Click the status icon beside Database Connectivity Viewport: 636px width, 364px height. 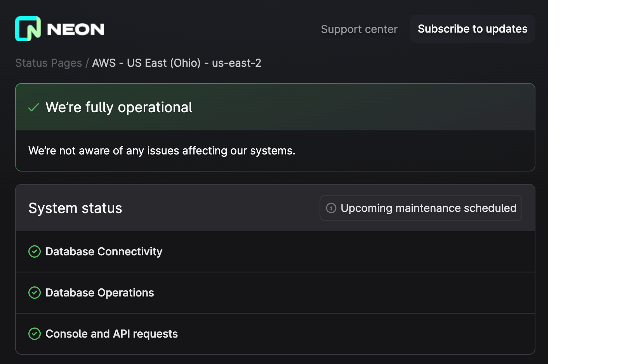(x=35, y=251)
